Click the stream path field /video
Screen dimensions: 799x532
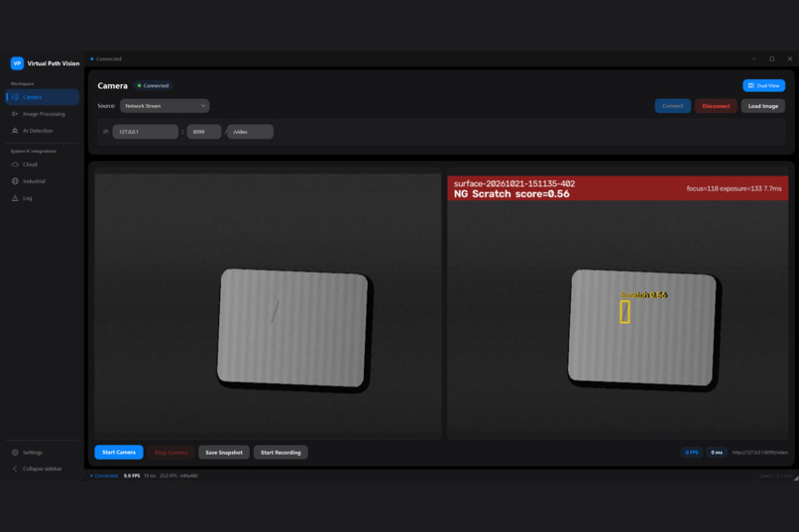pos(250,132)
